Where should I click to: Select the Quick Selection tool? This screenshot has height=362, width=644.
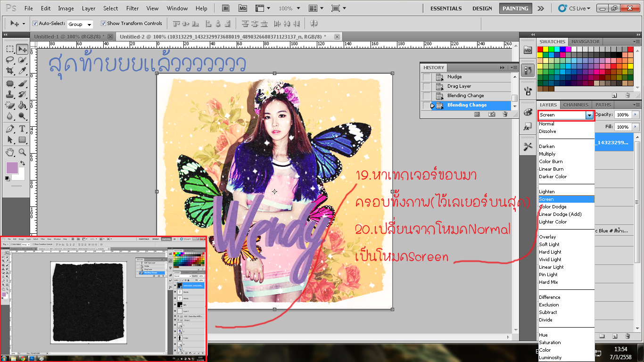[x=22, y=60]
